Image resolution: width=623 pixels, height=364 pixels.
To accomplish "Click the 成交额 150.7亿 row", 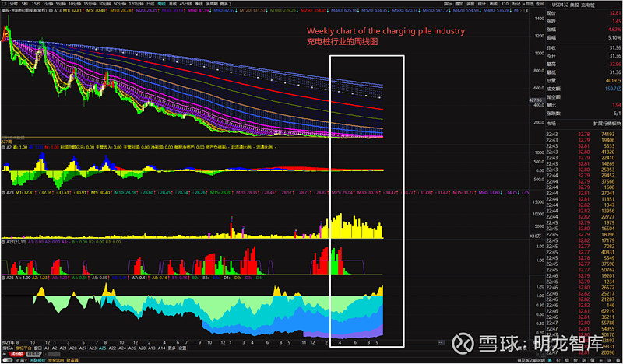I will (583, 89).
